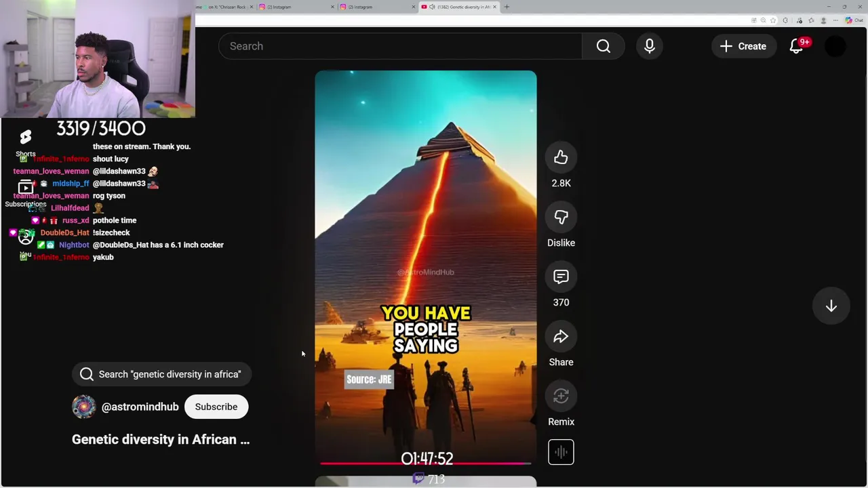Click title "Genetic diversity in African ..."

click(161, 439)
